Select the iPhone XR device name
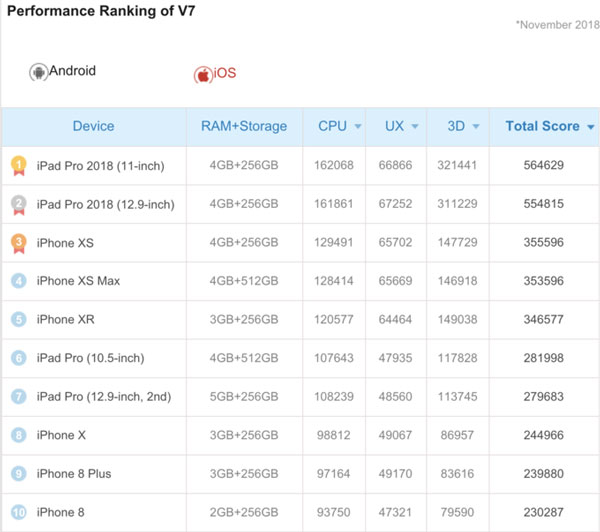Screen dimensions: 600x532 (65, 320)
